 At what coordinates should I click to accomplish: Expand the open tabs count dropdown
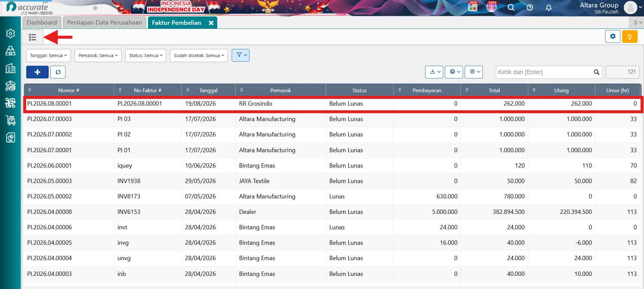636,22
